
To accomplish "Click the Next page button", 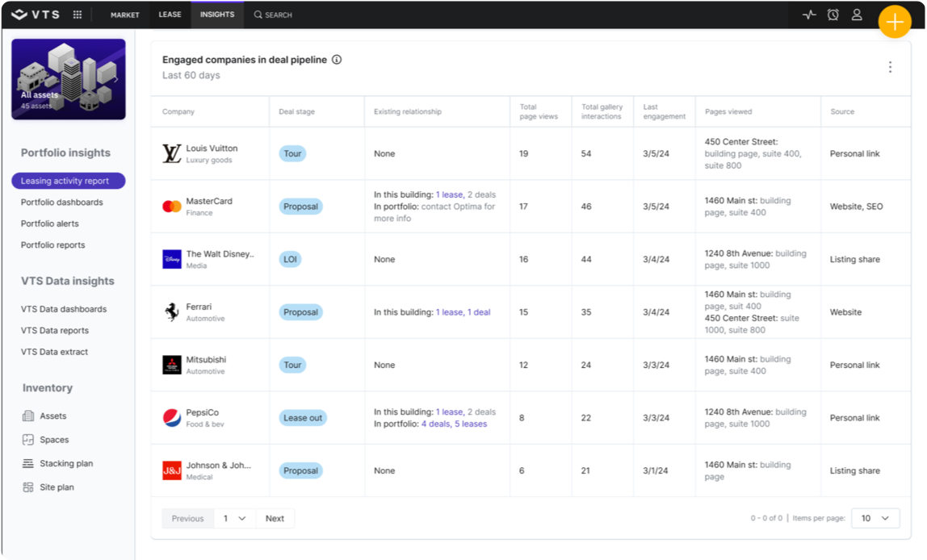I will click(x=275, y=518).
